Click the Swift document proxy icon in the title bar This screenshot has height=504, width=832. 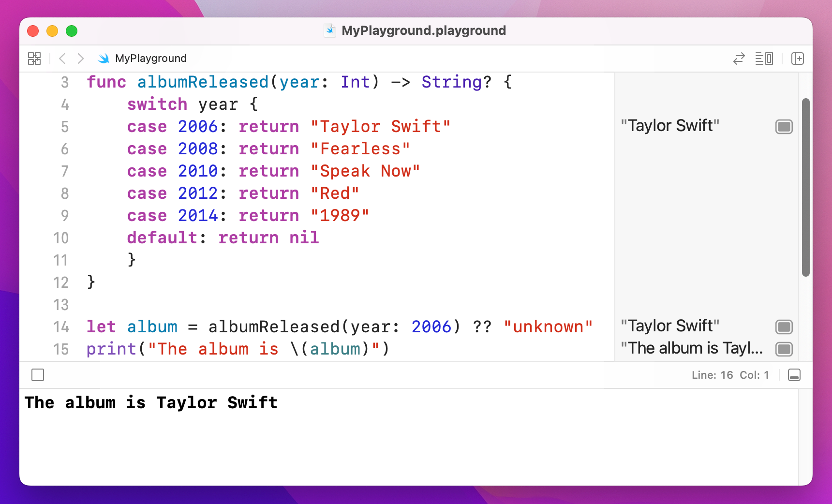click(x=329, y=30)
